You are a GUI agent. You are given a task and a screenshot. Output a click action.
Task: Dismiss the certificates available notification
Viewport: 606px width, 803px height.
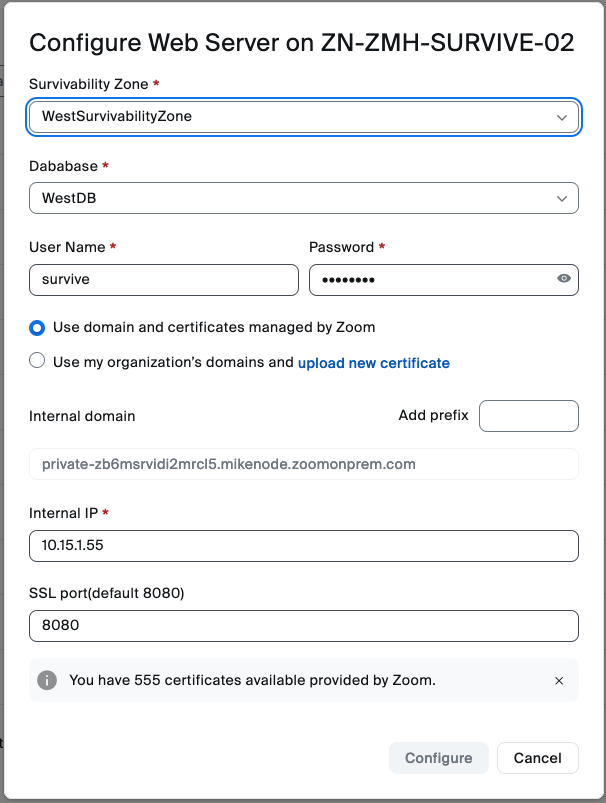(x=559, y=681)
